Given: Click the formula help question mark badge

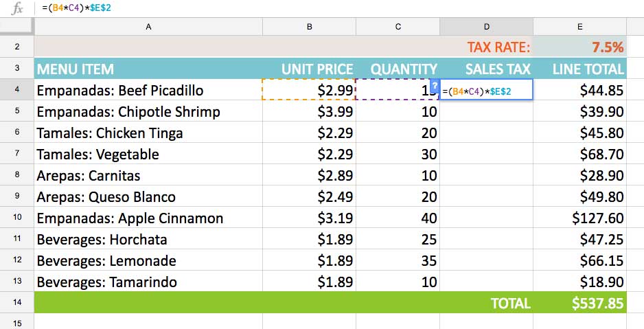Looking at the screenshot, I should tap(435, 84).
